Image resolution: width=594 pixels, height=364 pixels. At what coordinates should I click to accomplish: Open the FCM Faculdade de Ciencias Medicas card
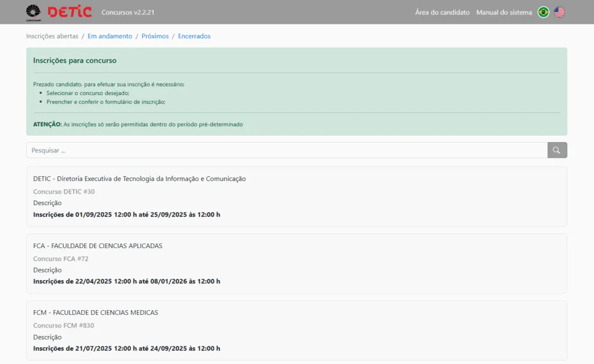tap(96, 312)
